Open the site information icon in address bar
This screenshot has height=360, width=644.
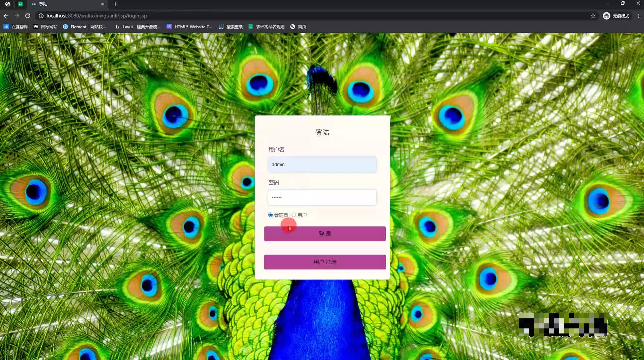pos(41,16)
